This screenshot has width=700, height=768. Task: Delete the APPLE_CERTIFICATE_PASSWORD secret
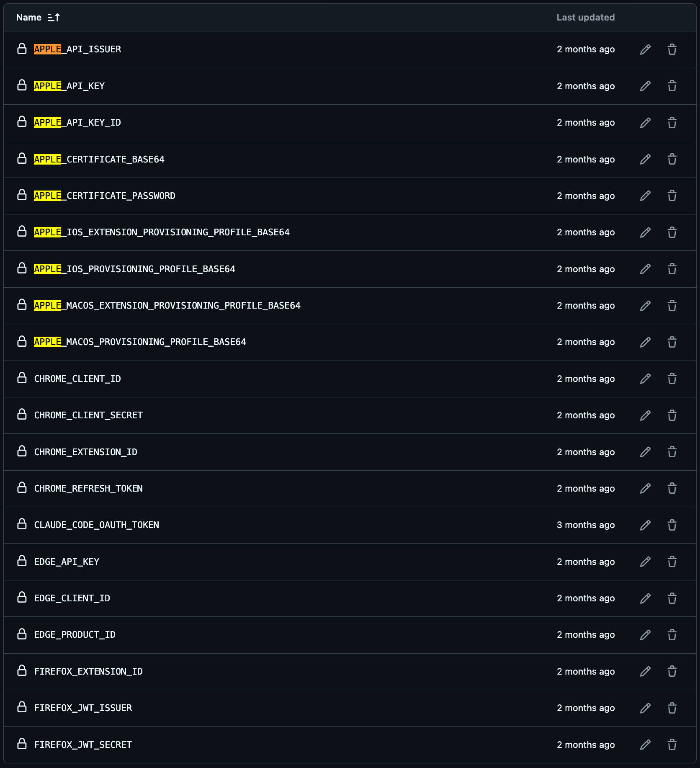coord(672,196)
